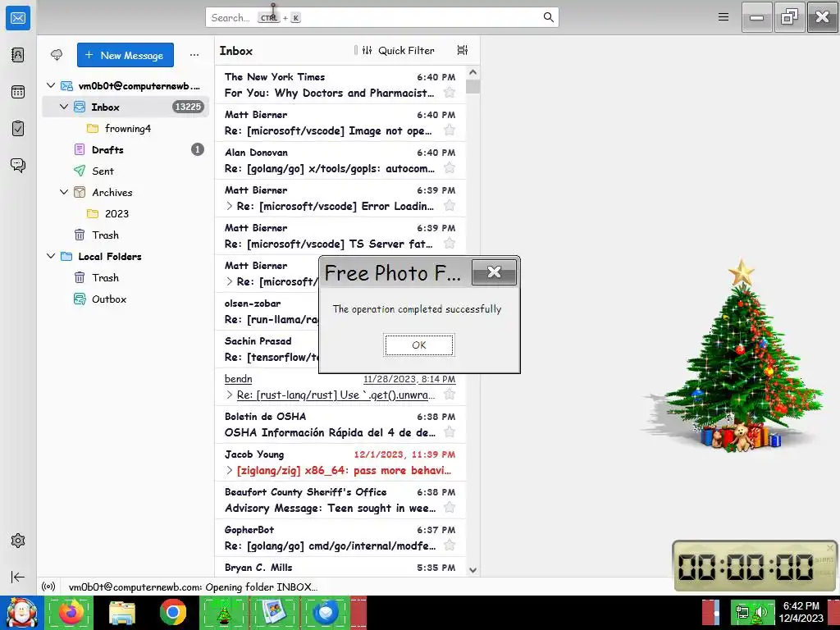Collapse the Archives folder
The height and width of the screenshot is (630, 840).
[x=64, y=192]
